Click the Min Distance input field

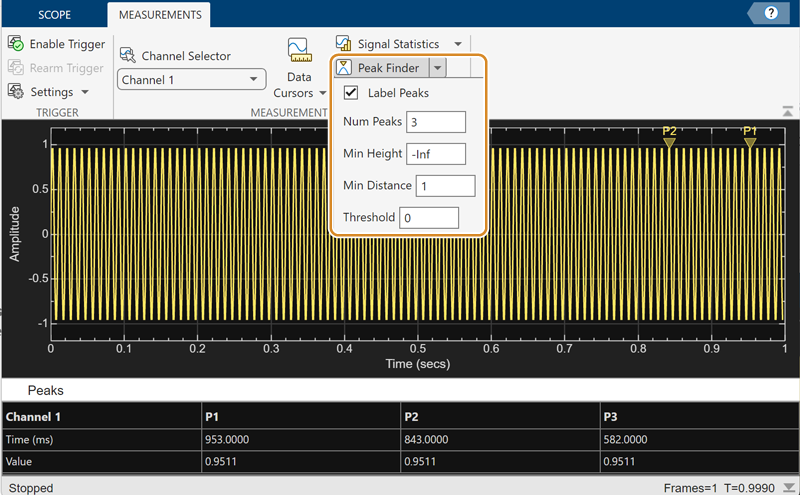click(445, 186)
